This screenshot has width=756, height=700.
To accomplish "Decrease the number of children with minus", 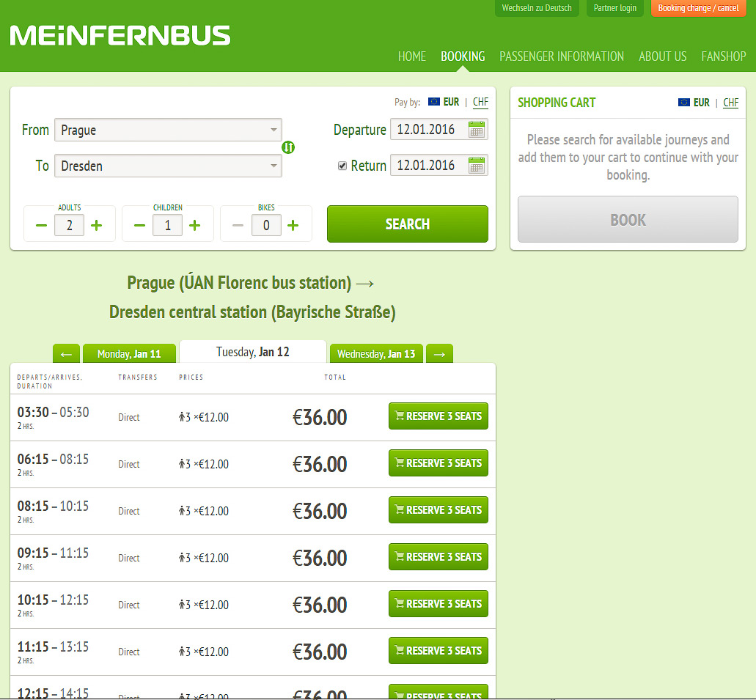I will (x=139, y=225).
